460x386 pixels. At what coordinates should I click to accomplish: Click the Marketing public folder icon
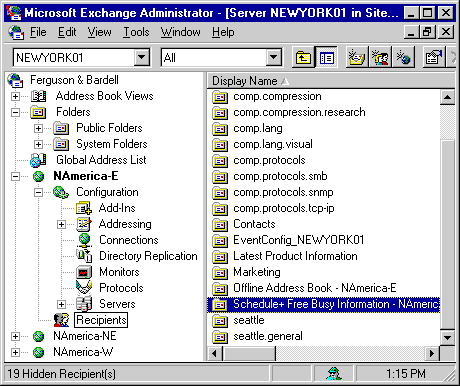[x=220, y=273]
